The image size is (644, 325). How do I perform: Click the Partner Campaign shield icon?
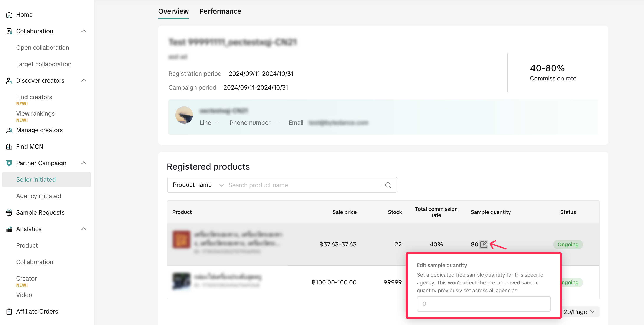coord(9,163)
